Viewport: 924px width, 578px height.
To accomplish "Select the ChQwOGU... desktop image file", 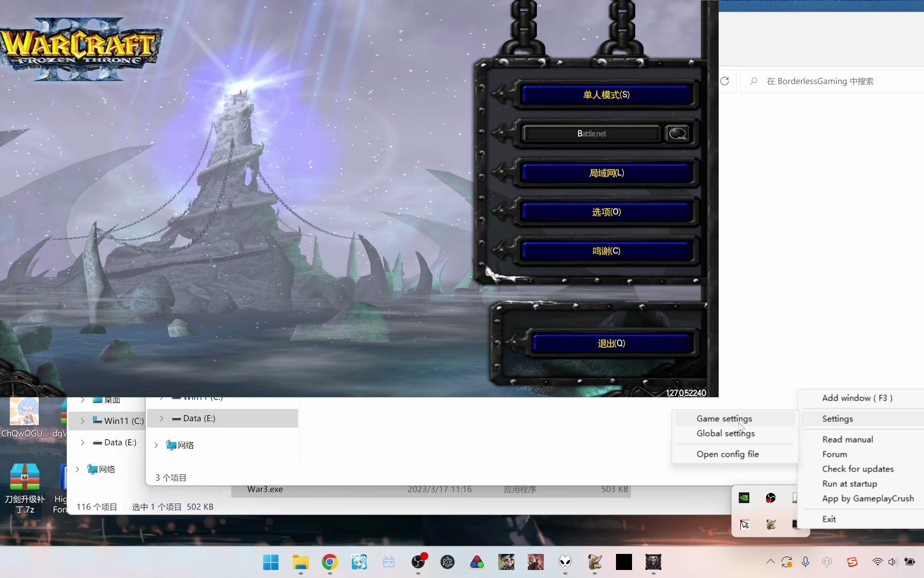I will click(25, 417).
